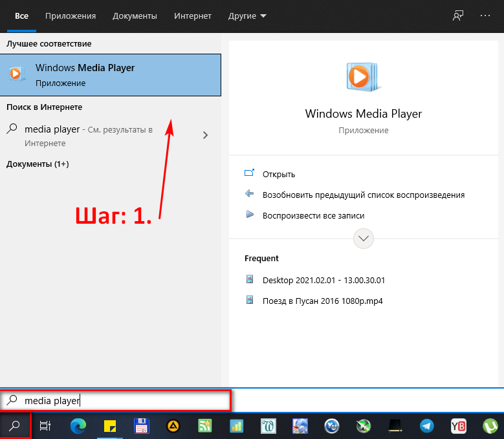Viewport: 504px width, 439px height.
Task: Click the magnifier icon beside media player result
Action: pyautogui.click(x=12, y=129)
